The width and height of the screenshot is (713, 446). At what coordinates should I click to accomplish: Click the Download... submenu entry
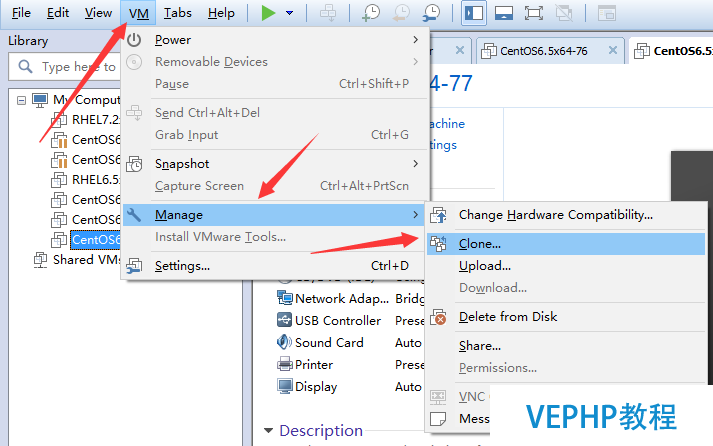(566, 288)
